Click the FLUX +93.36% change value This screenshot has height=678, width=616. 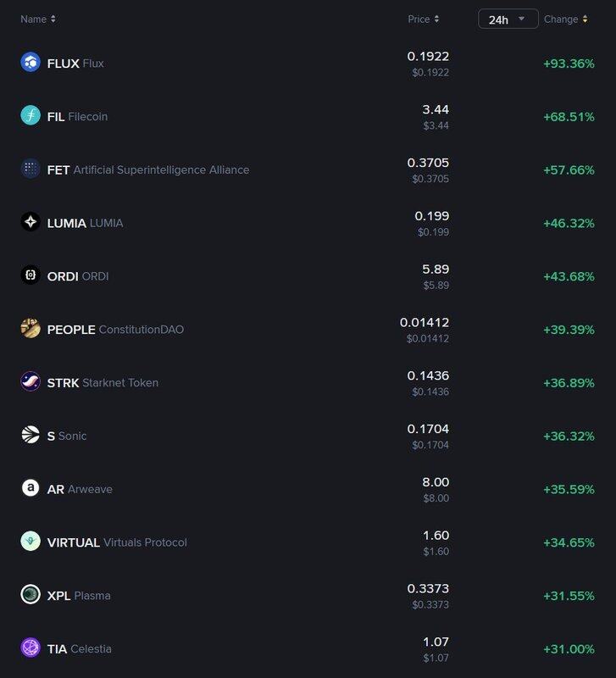click(569, 64)
